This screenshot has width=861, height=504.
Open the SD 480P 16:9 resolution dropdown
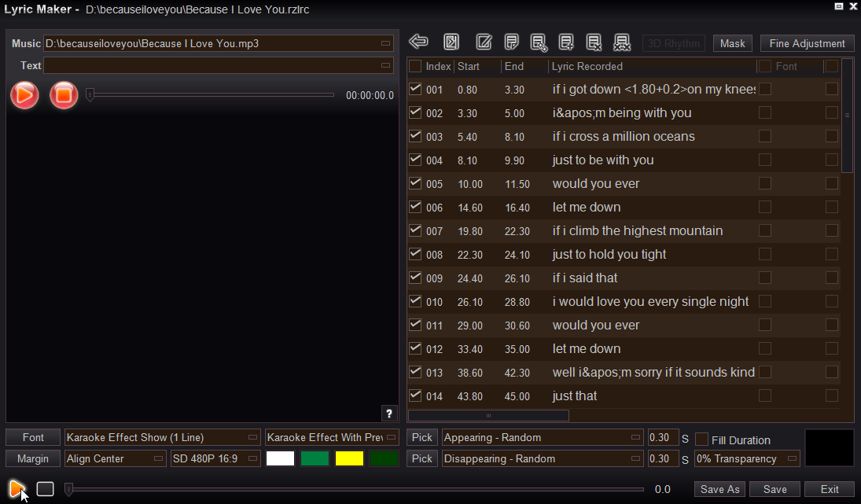[x=214, y=458]
